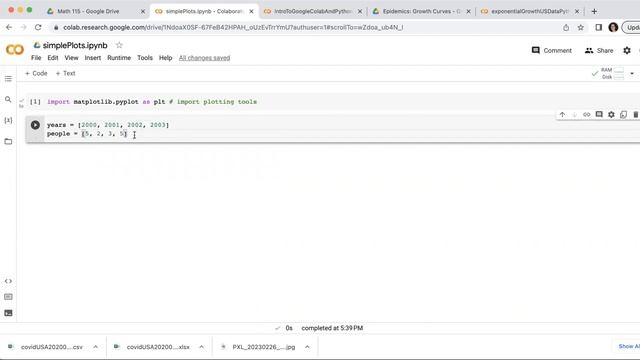Expand options for covidUSA20200...xlsx download
Screen dimensions: 640x360
tap(202, 347)
